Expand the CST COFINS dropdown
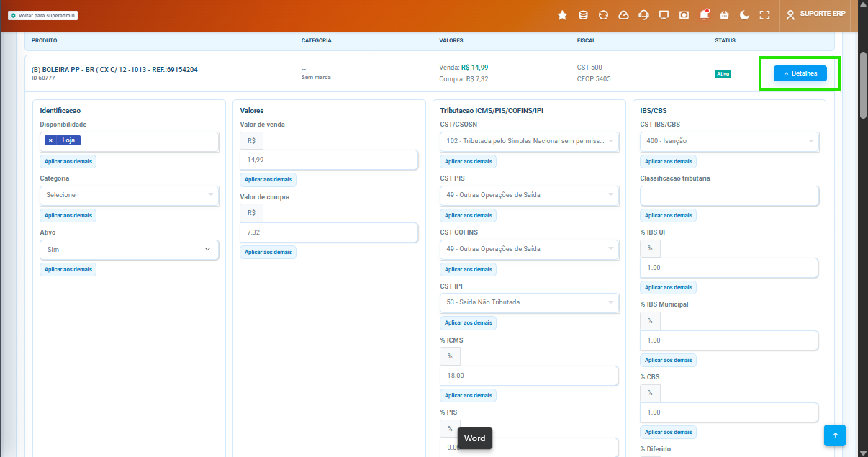 tap(530, 249)
